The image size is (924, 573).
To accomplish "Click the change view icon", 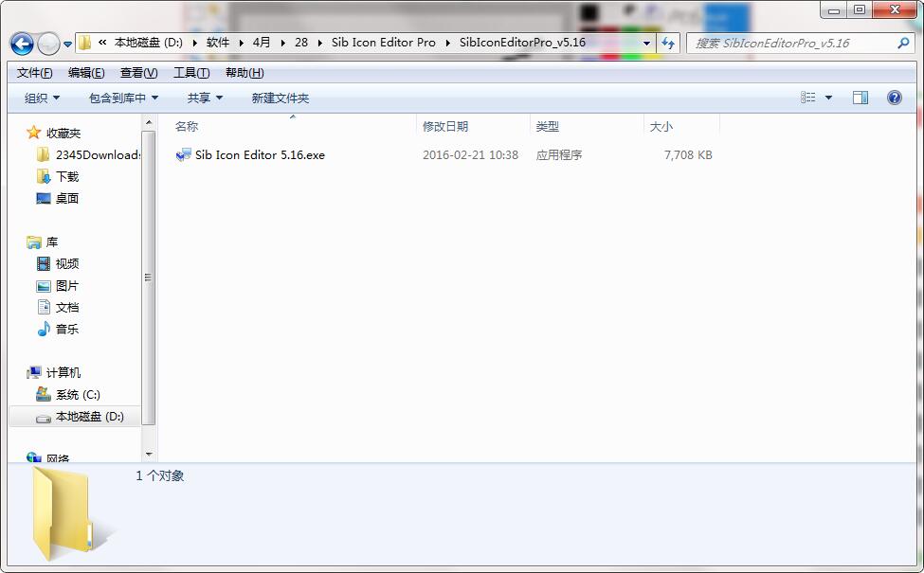I will click(x=808, y=98).
